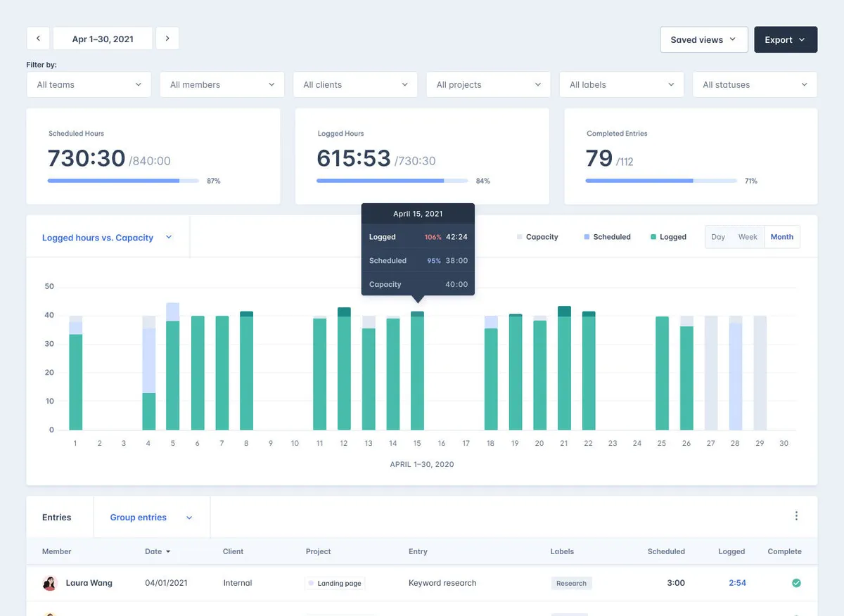
Task: Open the Export menu
Action: coord(786,39)
